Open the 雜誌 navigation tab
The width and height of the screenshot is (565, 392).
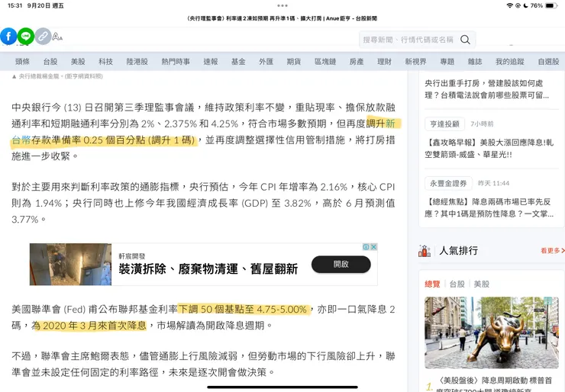point(475,62)
